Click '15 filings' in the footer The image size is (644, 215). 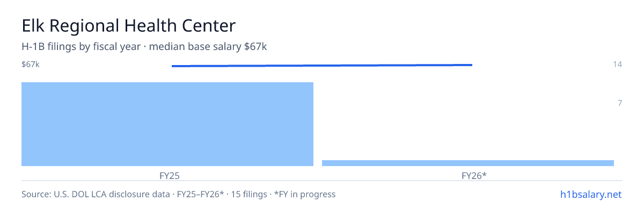pyautogui.click(x=250, y=194)
